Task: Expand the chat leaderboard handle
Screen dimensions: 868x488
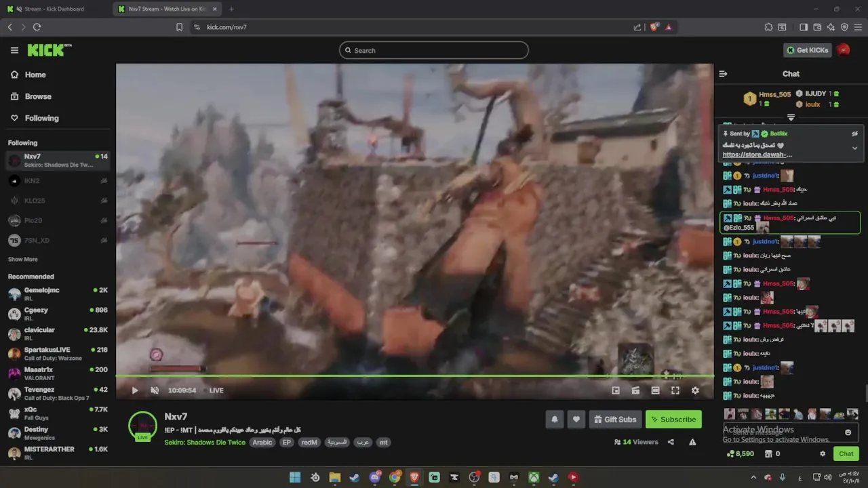Action: (791, 117)
